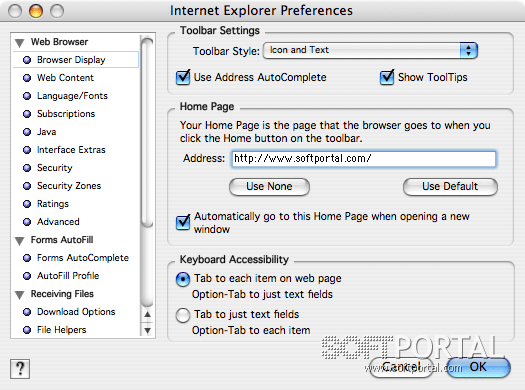525x390 pixels.
Task: Select Tab to just text fields option
Action: click(183, 315)
